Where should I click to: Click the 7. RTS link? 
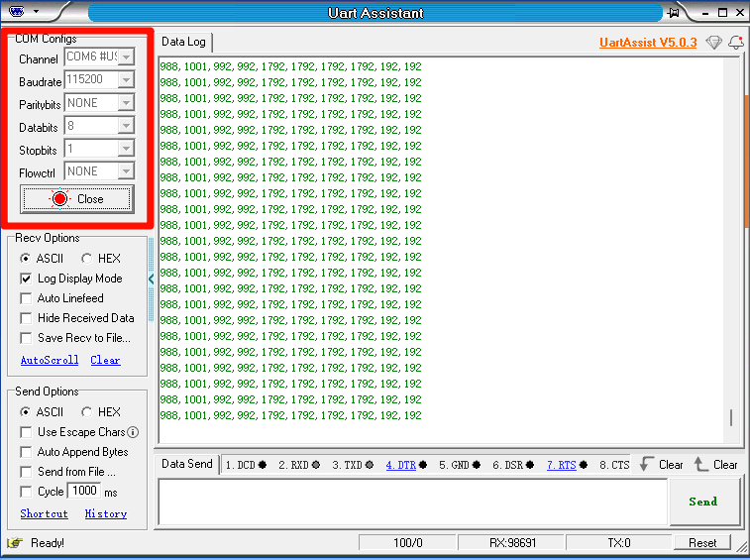(561, 465)
